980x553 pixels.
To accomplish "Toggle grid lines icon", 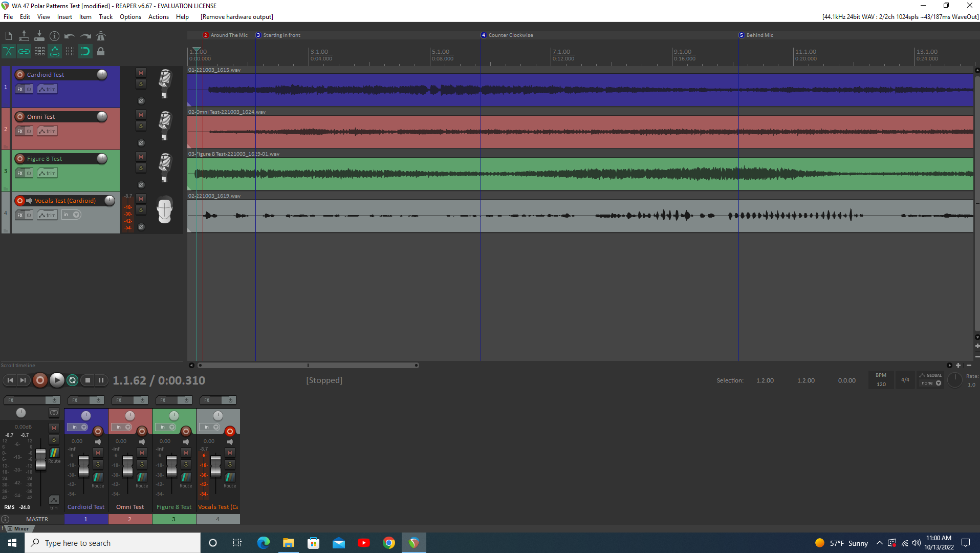I will pos(70,51).
